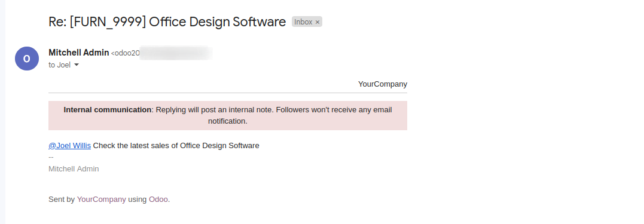Click the 'Sent by' footer text
Viewport: 644px width, 224px height.
tap(62, 200)
